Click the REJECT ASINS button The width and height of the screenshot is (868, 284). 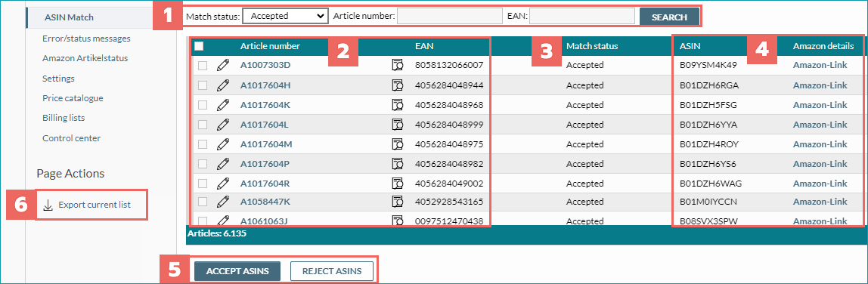[332, 271]
